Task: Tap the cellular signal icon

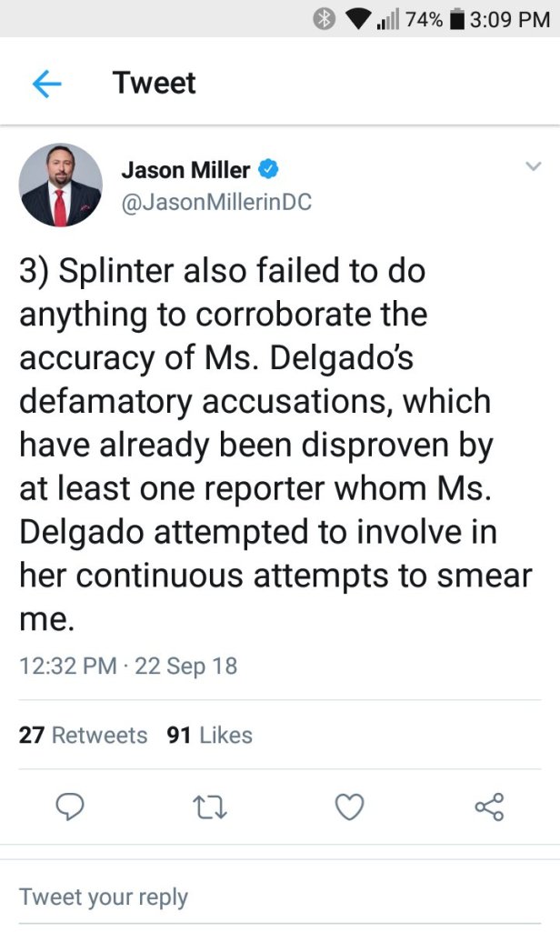Action: [388, 19]
